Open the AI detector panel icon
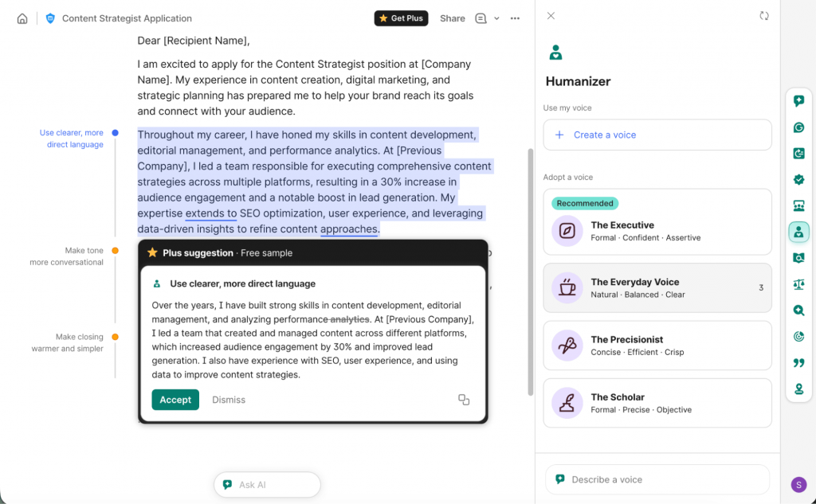This screenshot has height=504, width=816. point(798,257)
